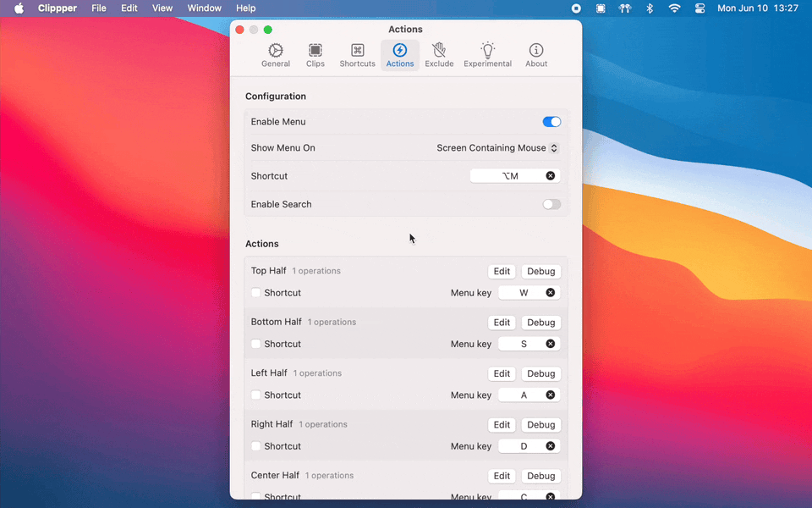Tick the Shortcut checkbox for Left Half

pos(255,395)
